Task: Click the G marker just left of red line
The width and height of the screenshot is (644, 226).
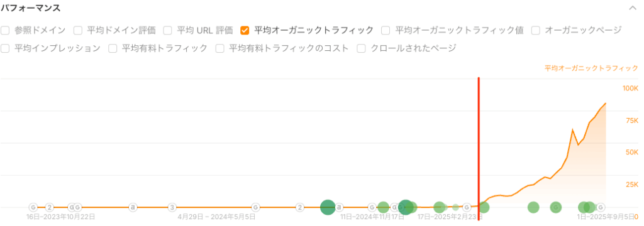Action: click(x=467, y=207)
